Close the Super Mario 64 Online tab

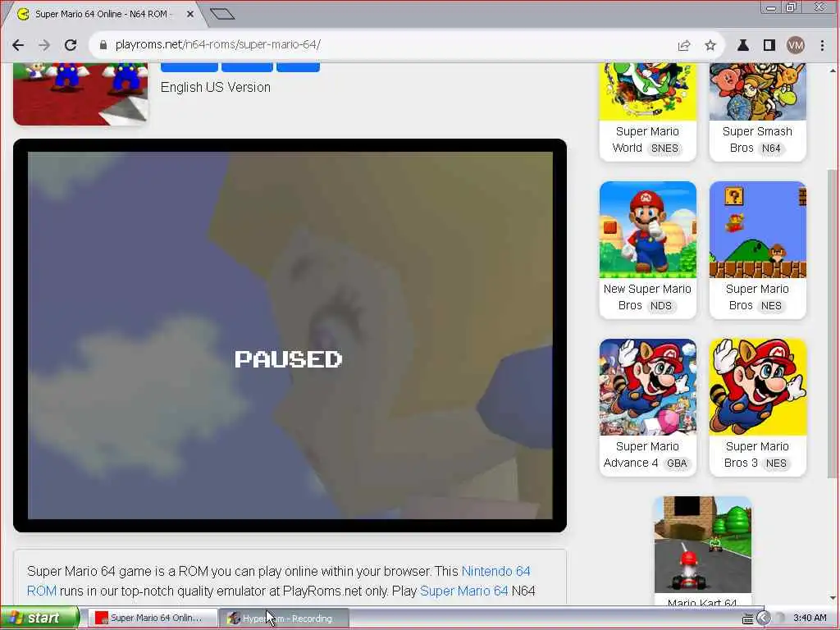pos(190,15)
